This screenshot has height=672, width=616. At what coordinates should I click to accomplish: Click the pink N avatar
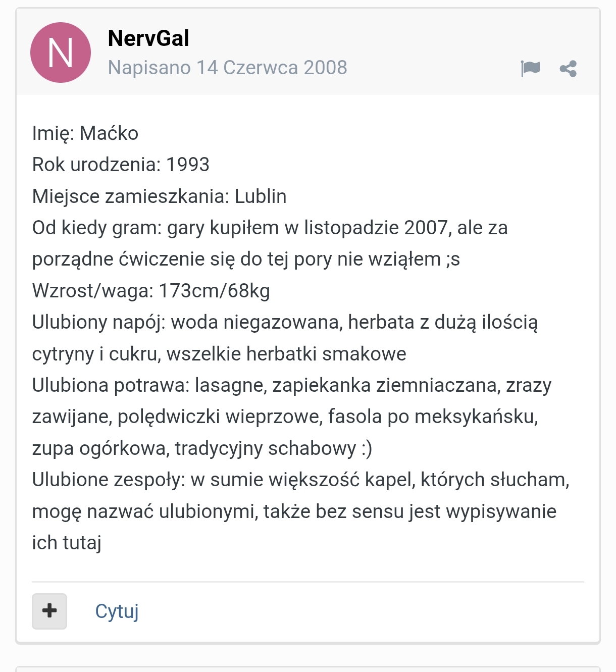[61, 53]
